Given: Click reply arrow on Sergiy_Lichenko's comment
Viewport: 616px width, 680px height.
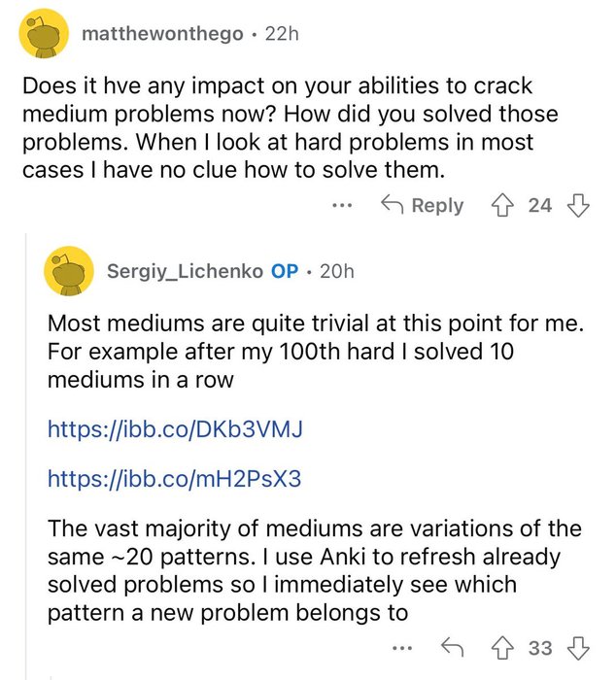Looking at the screenshot, I should coord(453,648).
